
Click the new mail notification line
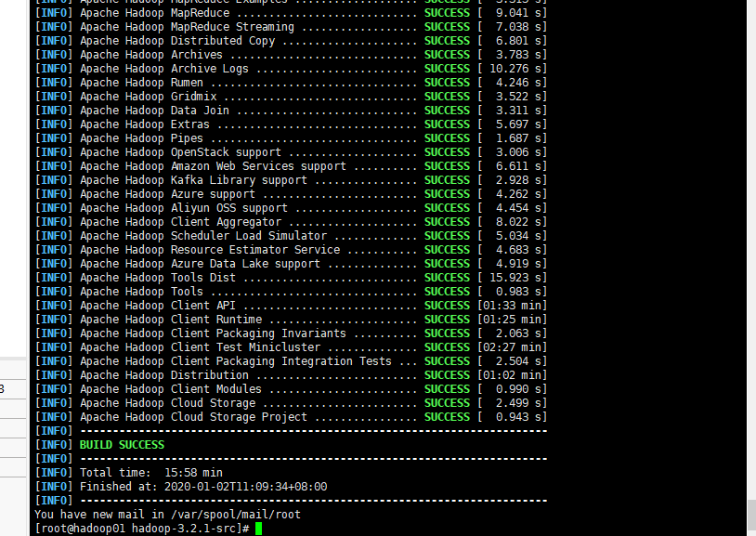pos(167,515)
